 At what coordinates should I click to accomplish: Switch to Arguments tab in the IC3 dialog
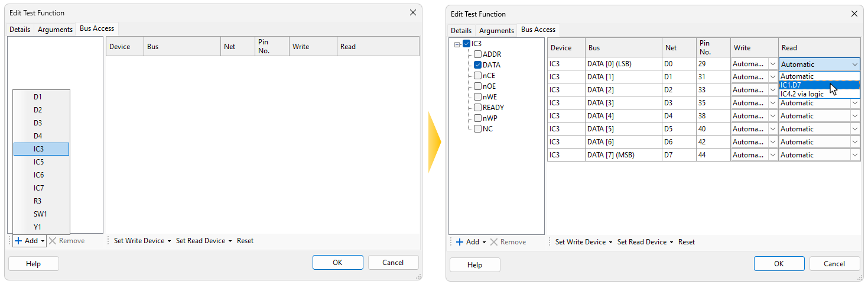(x=496, y=30)
